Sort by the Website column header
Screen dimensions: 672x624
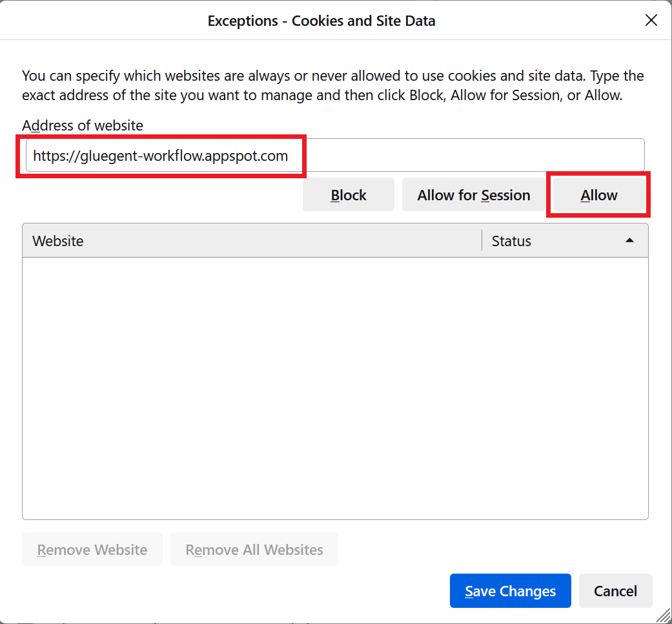252,240
